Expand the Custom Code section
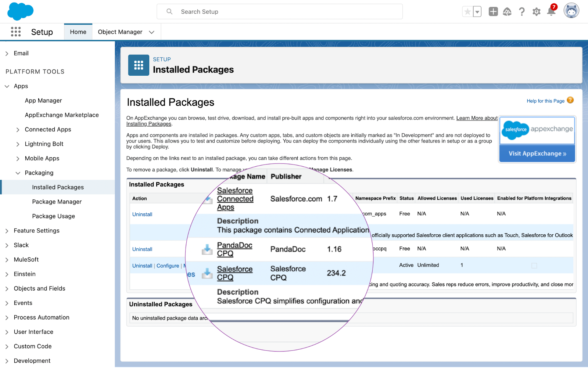 [x=7, y=347]
